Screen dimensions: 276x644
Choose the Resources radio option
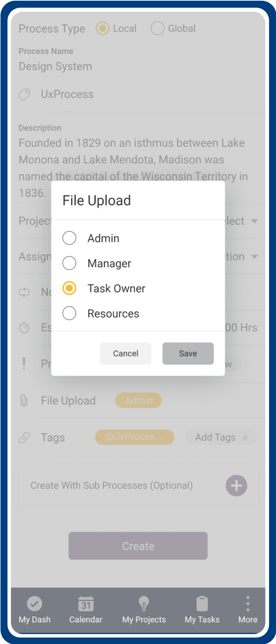(69, 313)
